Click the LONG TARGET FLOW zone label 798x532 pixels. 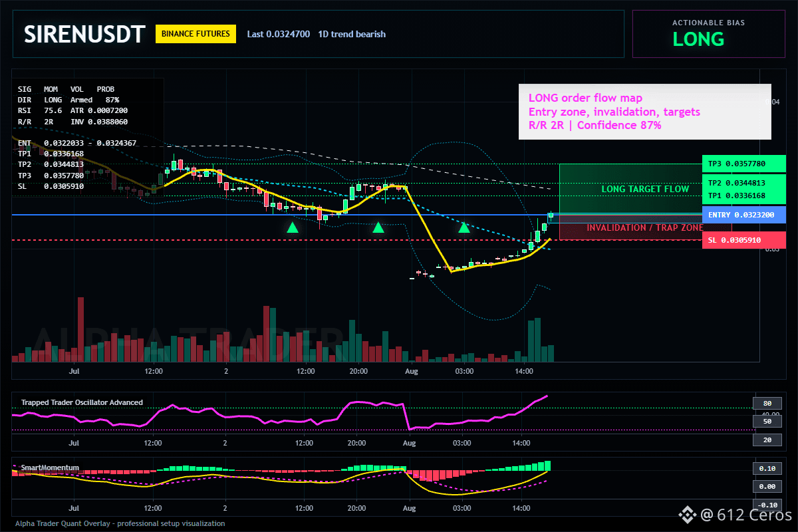coord(645,189)
